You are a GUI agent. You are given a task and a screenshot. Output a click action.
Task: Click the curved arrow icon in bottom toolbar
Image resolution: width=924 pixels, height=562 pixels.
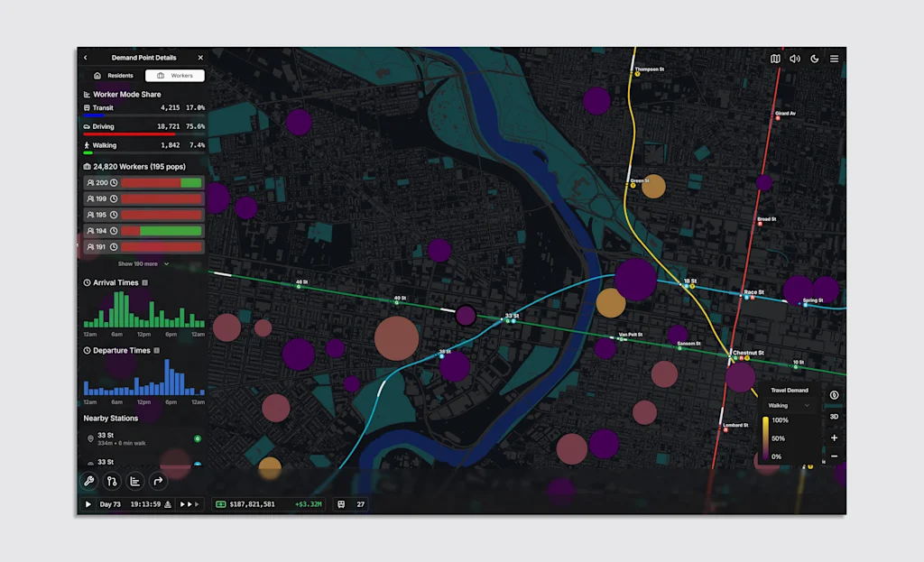click(x=158, y=481)
